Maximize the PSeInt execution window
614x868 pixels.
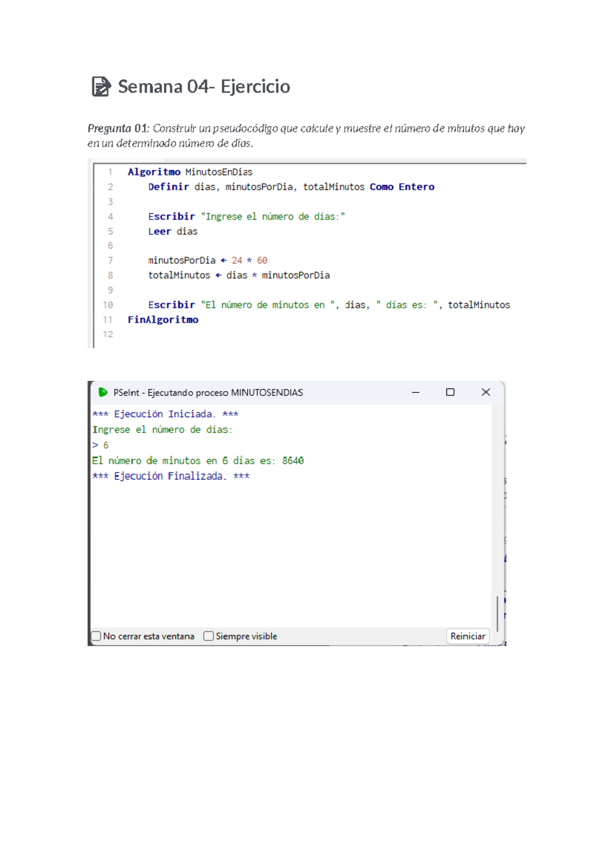pyautogui.click(x=450, y=392)
